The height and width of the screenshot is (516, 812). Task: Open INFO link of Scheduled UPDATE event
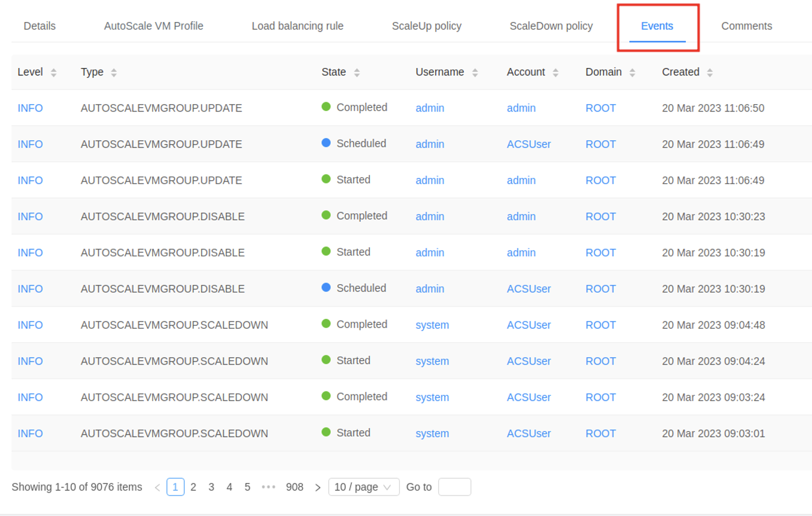tap(30, 144)
